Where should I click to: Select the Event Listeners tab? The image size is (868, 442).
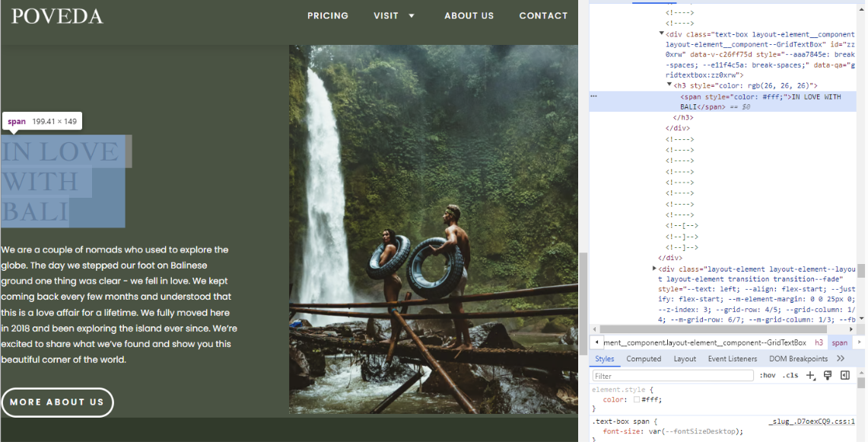tap(732, 358)
